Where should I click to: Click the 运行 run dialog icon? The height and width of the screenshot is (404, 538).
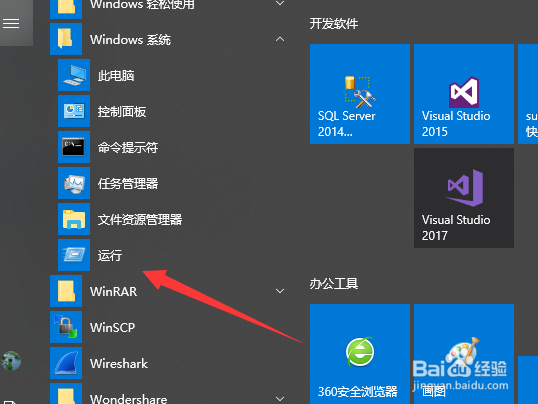tap(74, 255)
